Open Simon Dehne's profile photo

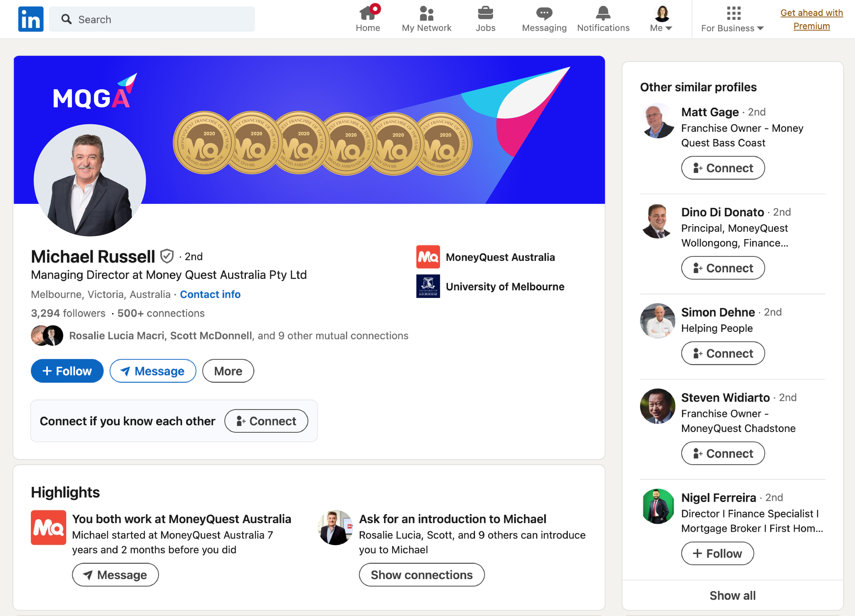[x=657, y=321]
